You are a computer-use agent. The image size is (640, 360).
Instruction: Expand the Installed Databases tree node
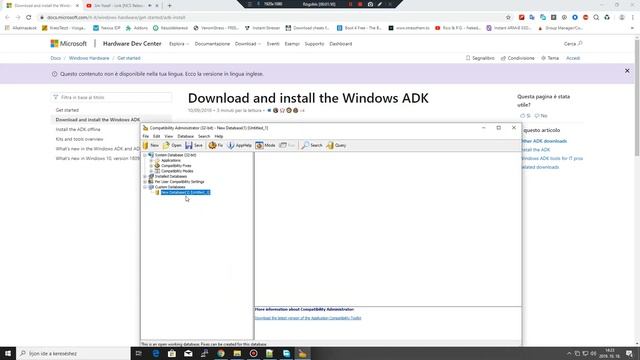[x=145, y=176]
